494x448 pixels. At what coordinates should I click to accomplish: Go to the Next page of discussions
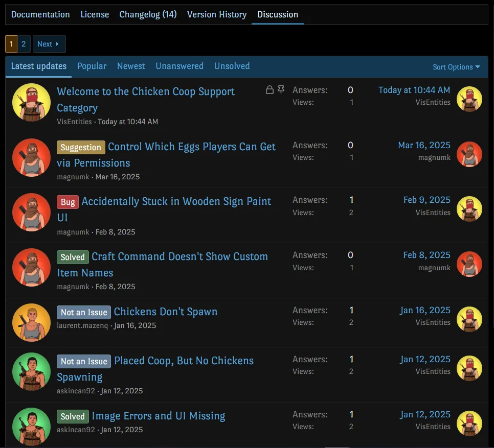click(49, 44)
